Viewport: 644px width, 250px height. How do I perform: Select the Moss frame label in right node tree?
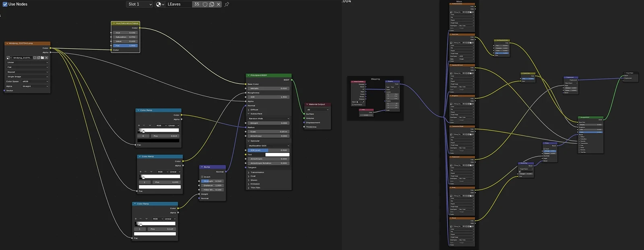tap(459, 2)
